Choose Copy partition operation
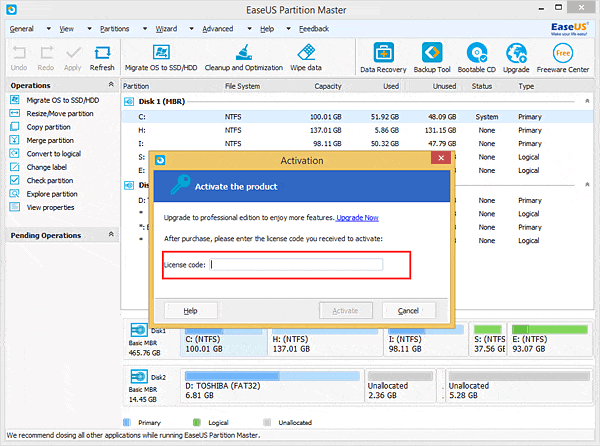Viewport: 600px width, 446px height. 48,127
